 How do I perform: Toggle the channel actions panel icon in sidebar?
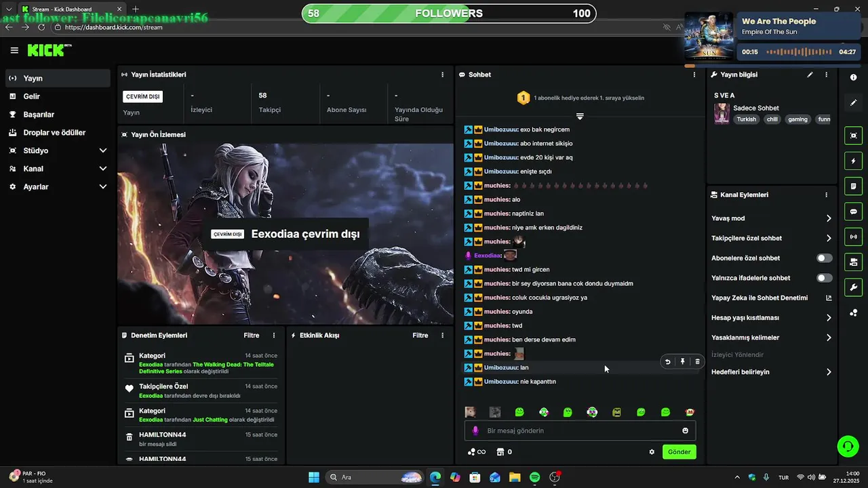pyautogui.click(x=853, y=262)
